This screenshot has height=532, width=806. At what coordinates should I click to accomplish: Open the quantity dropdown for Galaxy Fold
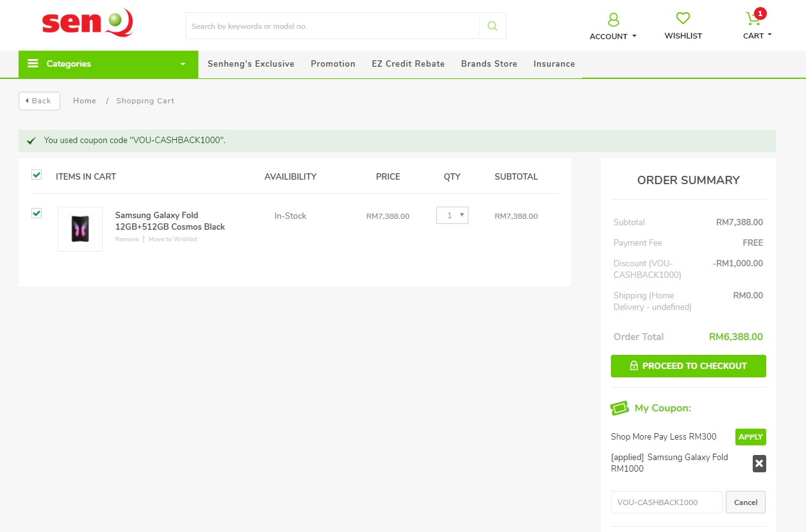pyautogui.click(x=452, y=216)
